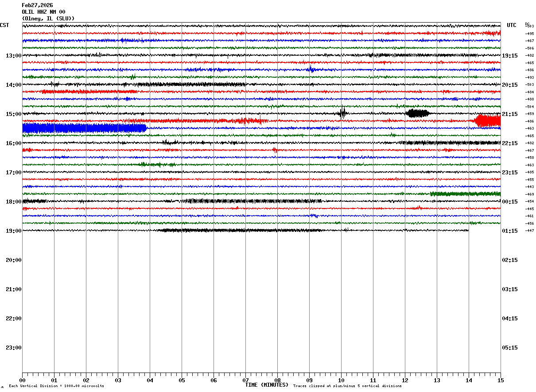536x392 pixels.
Task: Click the -455 DC offset value
Action: 529,180
